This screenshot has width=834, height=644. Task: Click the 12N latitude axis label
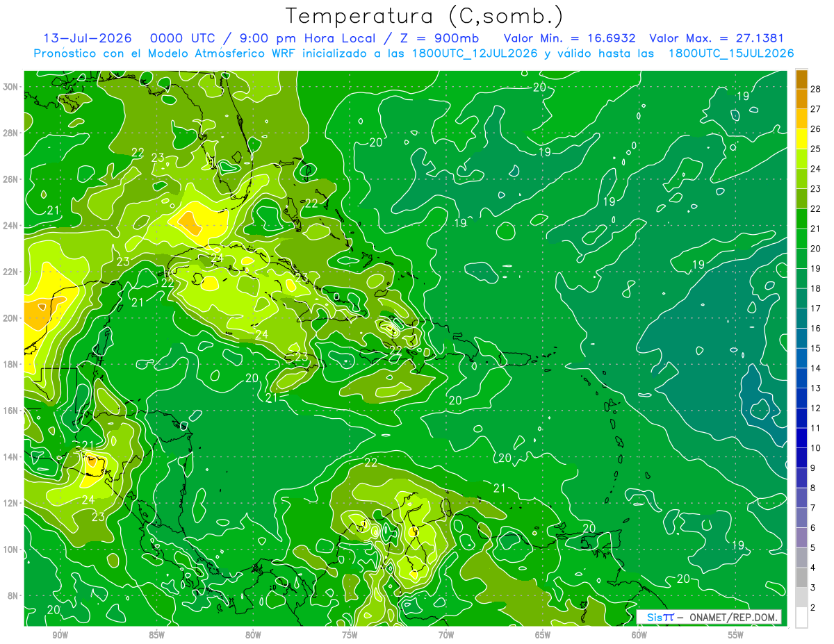point(12,503)
